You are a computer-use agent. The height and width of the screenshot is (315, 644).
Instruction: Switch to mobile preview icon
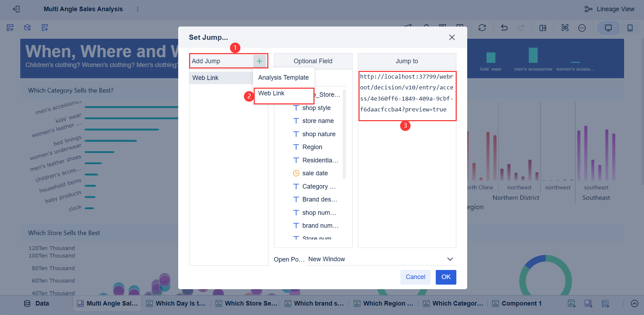click(630, 28)
